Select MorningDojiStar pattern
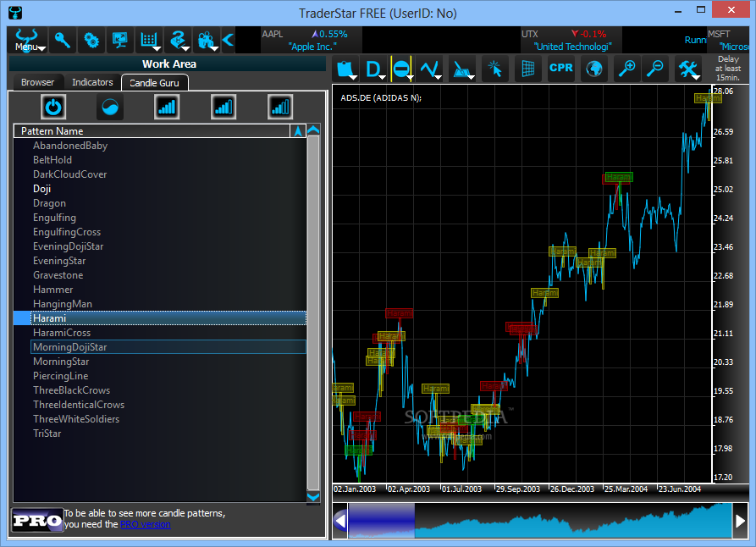Image resolution: width=756 pixels, height=547 pixels. pyautogui.click(x=168, y=347)
